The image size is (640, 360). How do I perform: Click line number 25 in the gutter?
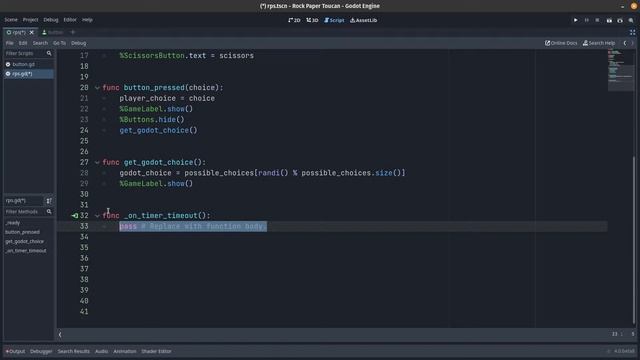(84, 141)
